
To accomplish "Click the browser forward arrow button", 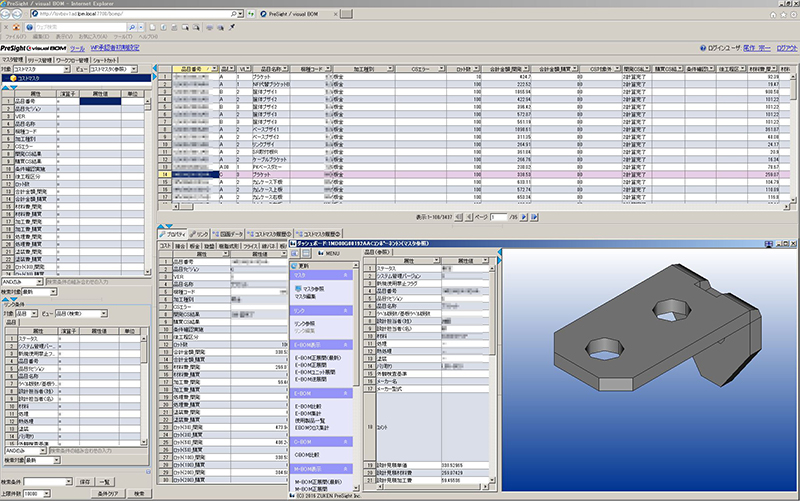I will tap(17, 14).
